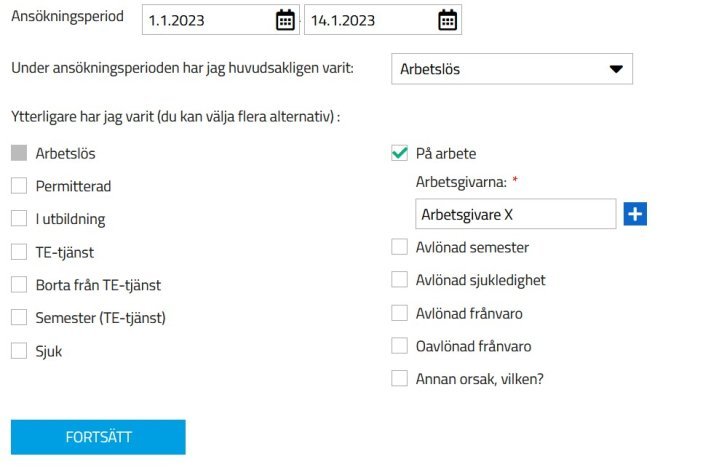Enable the Oavlönad frånvaro checkbox
This screenshot has height=475, width=727.
pos(399,346)
